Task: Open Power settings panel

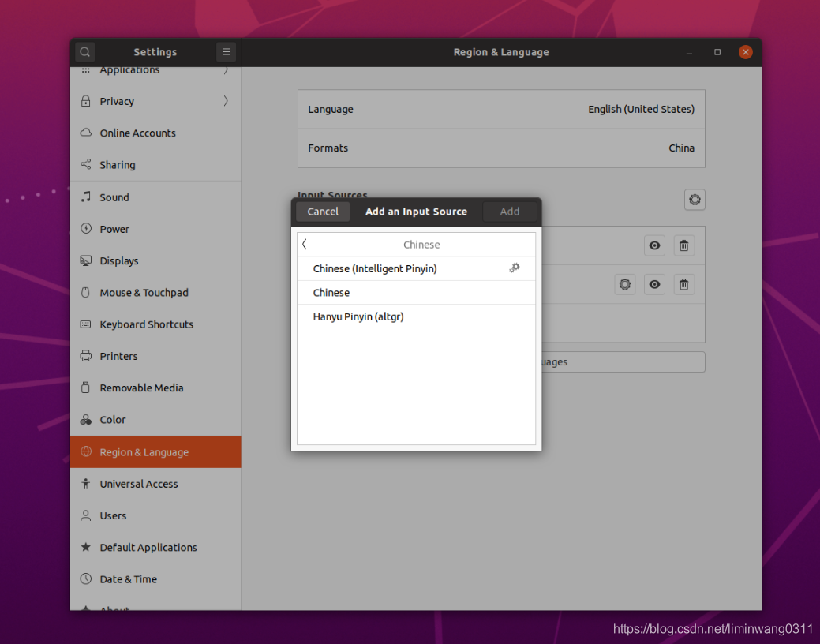Action: pos(155,229)
